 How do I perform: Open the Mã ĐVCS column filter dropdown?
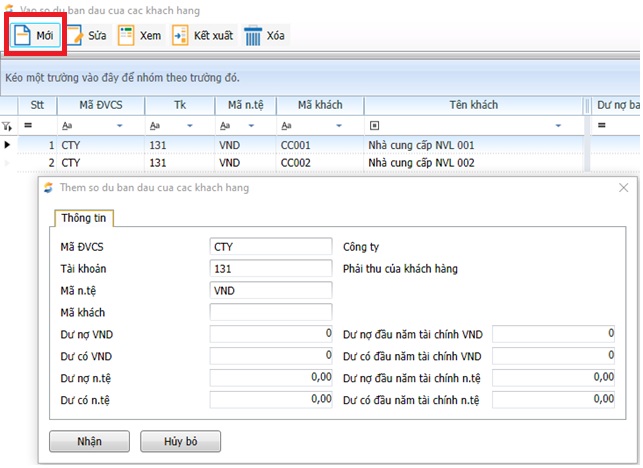[x=120, y=126]
